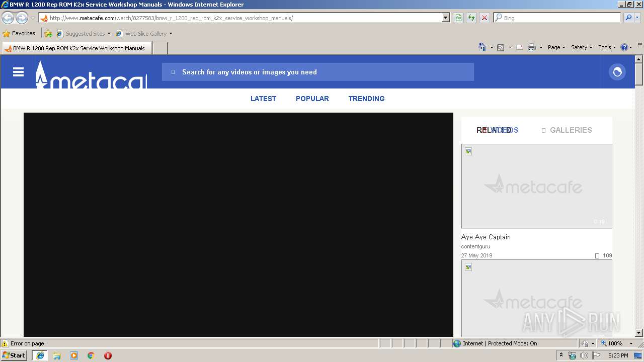
Task: Expand Home button dropdown arrow
Action: tap(492, 47)
